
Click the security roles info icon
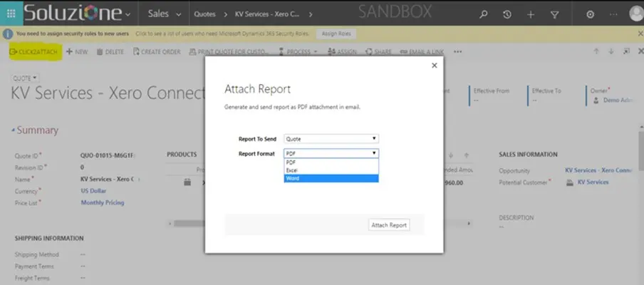point(7,34)
